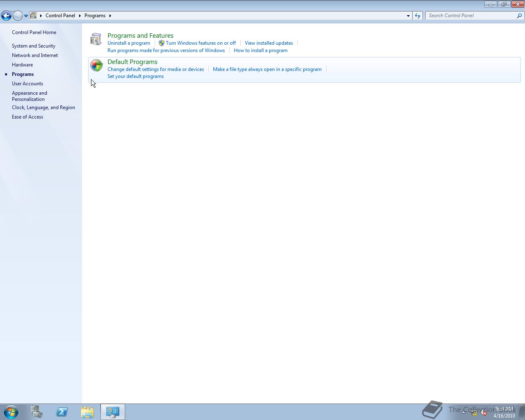Go to Control Panel Home
Viewport: 525px width, 420px height.
(x=34, y=32)
